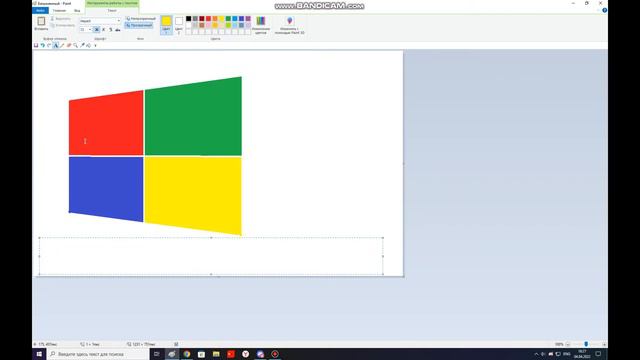640x360 pixels.
Task: Click the zoom in plus button
Action: point(604,344)
